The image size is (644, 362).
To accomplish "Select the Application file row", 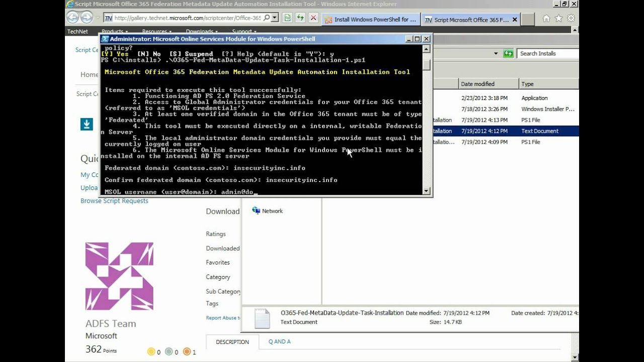I will [x=505, y=98].
